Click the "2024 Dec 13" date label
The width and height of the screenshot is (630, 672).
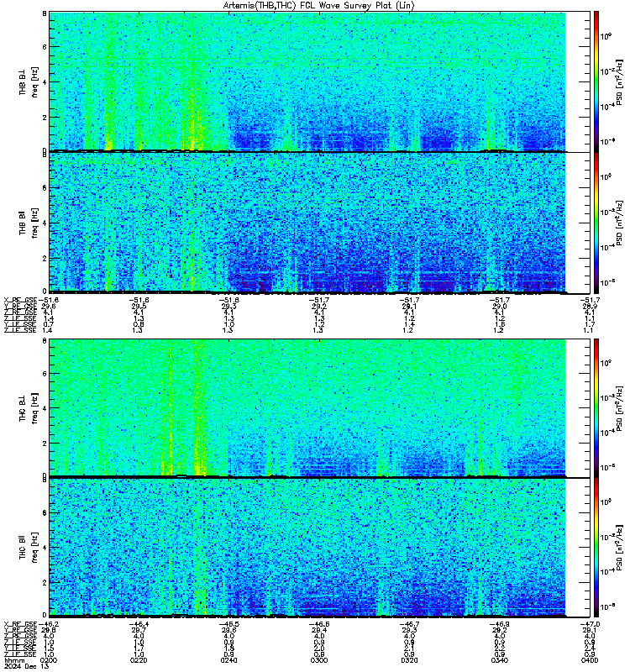click(26, 666)
